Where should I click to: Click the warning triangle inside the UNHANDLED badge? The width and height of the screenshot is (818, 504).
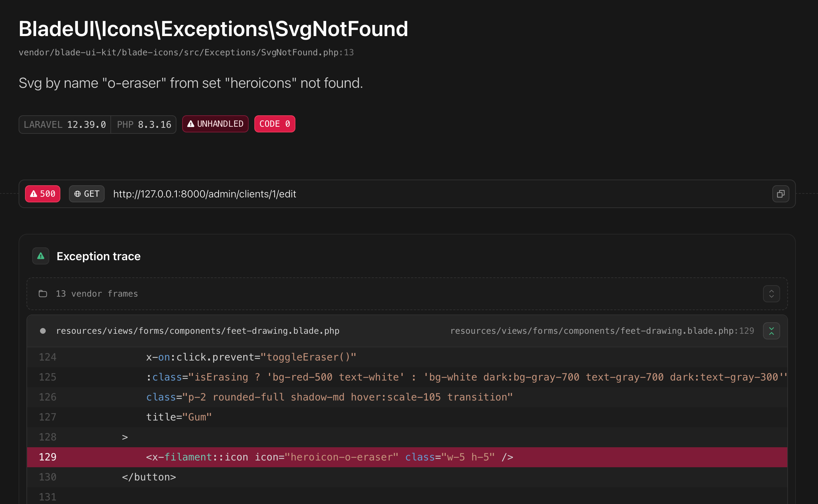(x=191, y=124)
